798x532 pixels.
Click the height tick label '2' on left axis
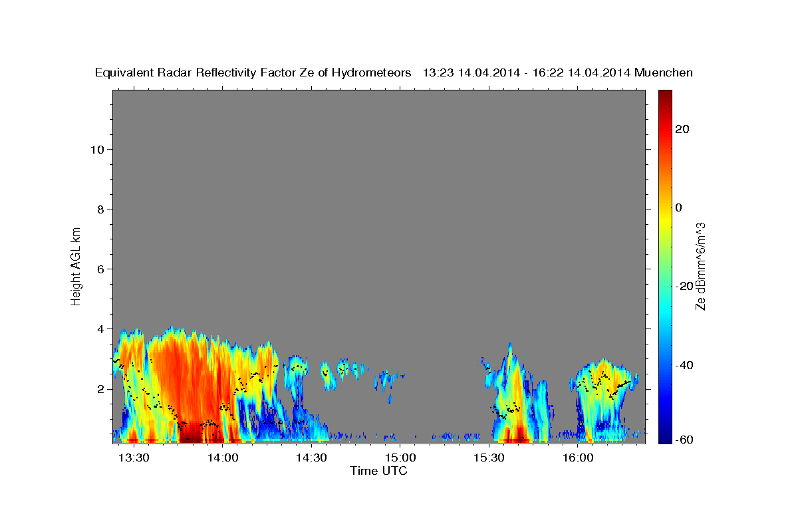[100, 389]
